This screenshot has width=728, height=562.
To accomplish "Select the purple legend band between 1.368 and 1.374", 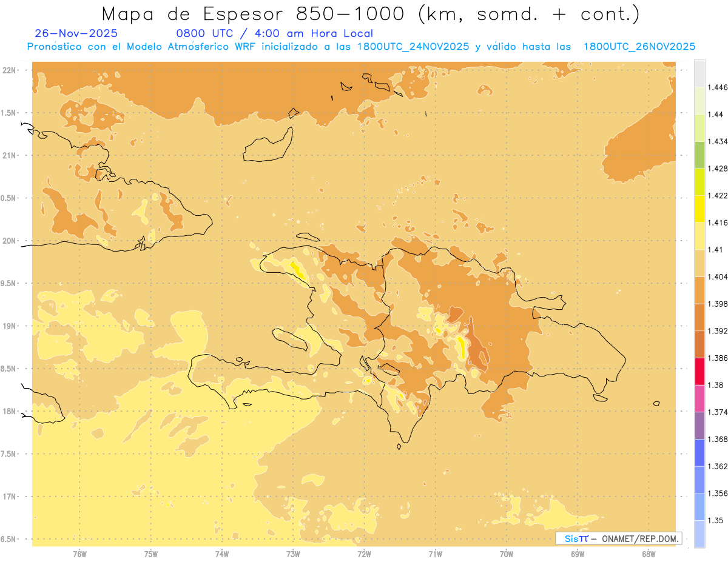I will tap(699, 426).
